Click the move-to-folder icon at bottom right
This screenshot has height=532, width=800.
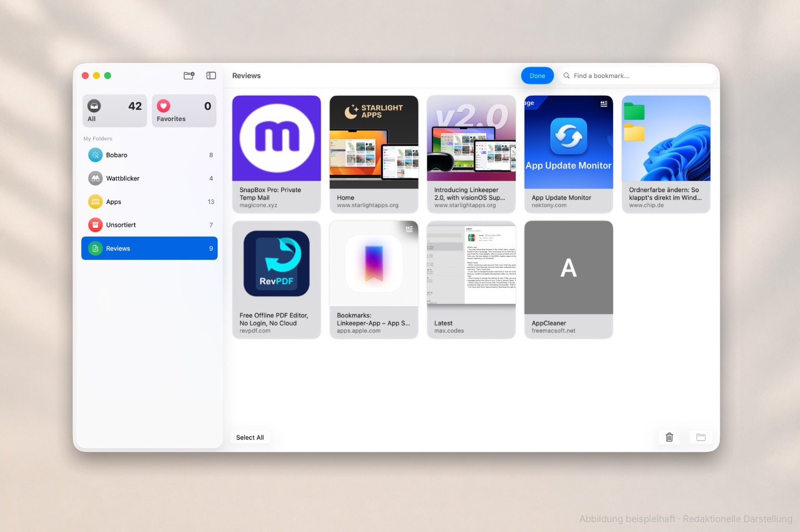[701, 437]
